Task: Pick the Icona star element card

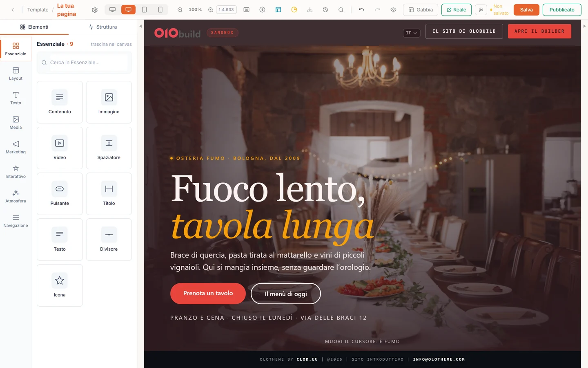Action: point(60,285)
